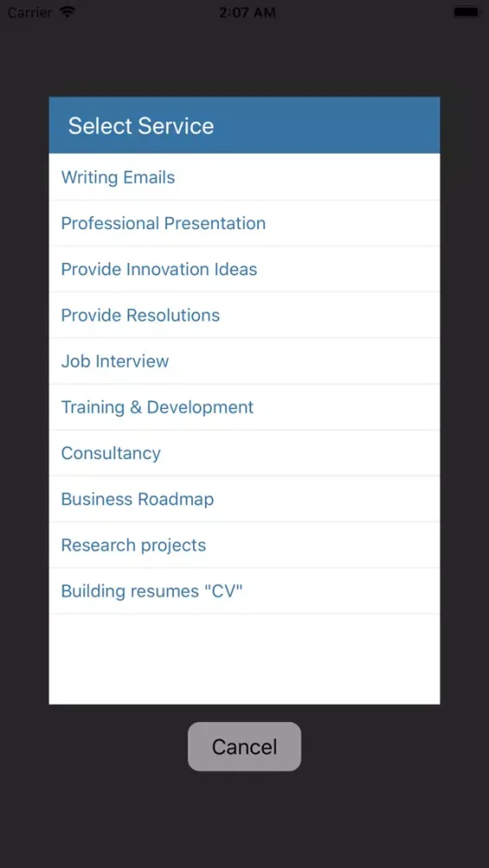Choose the Business Roadmap option
489x868 pixels.
244,499
